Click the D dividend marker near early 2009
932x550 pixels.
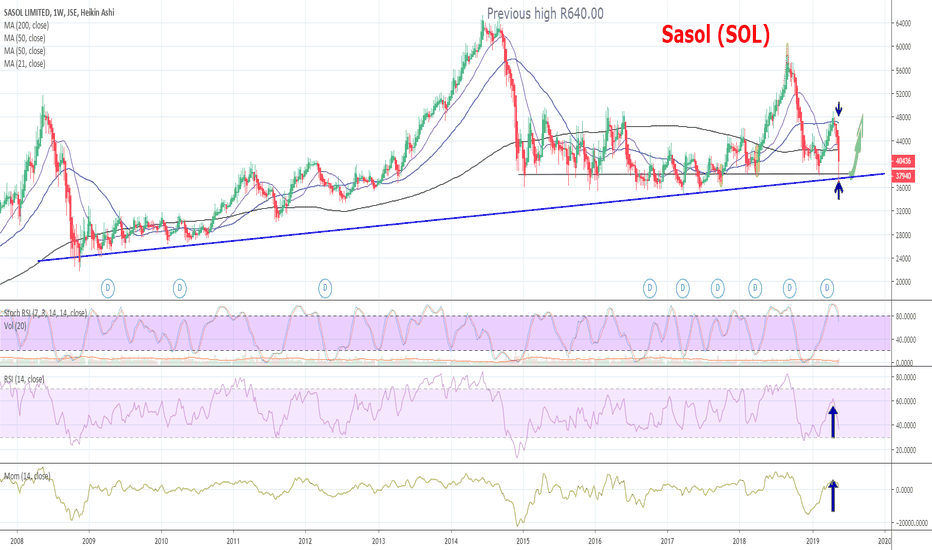coord(108,288)
